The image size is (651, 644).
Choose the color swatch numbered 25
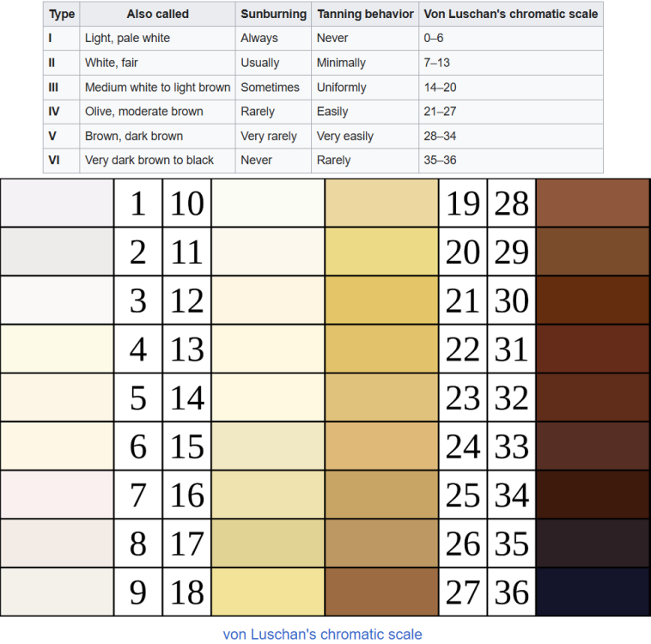381,495
